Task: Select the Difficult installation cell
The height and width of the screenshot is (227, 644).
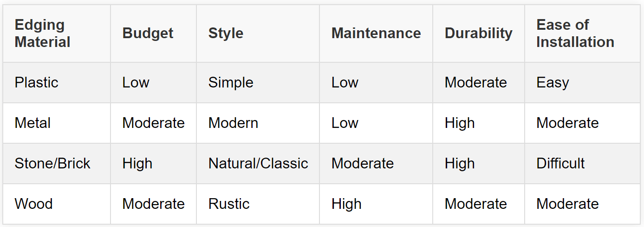Action: (x=560, y=164)
